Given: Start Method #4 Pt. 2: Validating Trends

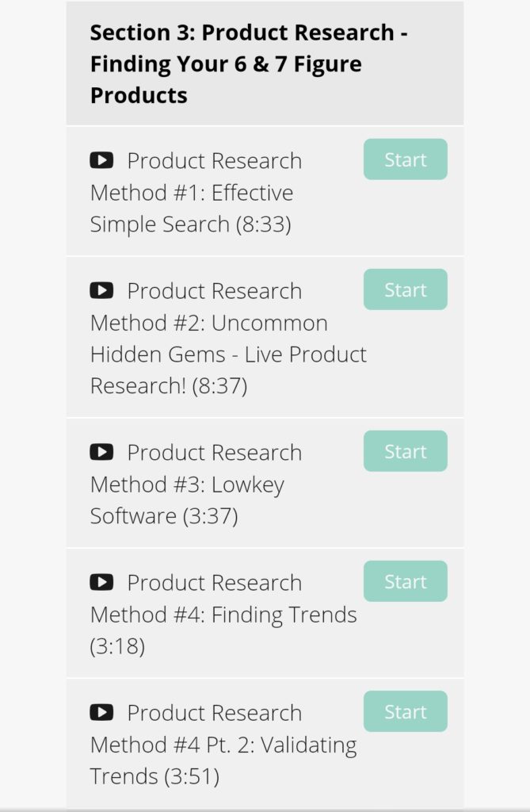Looking at the screenshot, I should [405, 711].
